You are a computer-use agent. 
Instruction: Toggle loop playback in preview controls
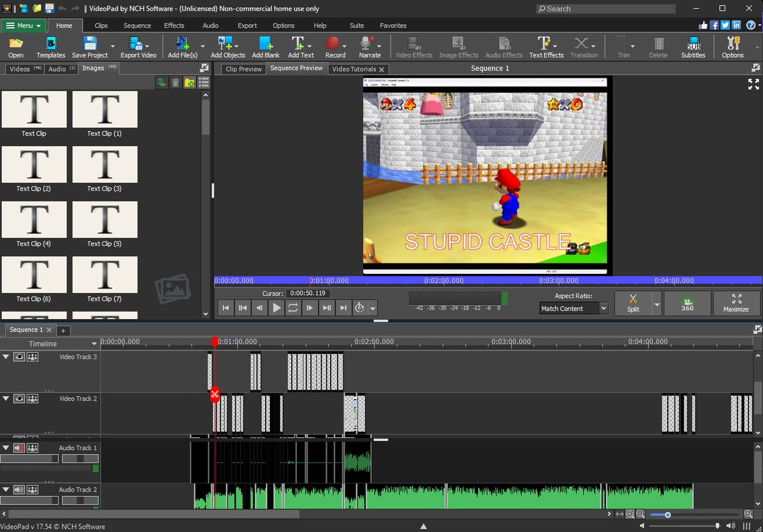point(292,308)
